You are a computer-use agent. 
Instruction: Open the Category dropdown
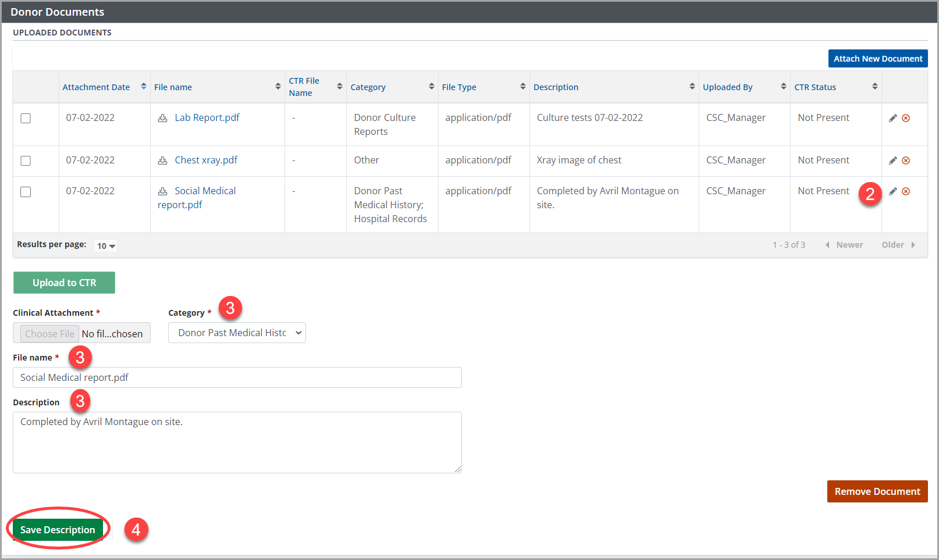237,333
